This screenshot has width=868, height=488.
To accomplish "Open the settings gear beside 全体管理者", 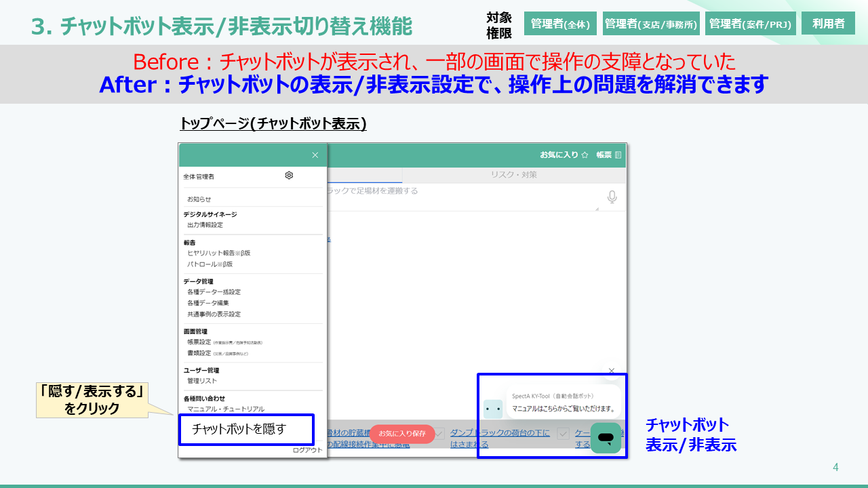I will click(x=289, y=176).
